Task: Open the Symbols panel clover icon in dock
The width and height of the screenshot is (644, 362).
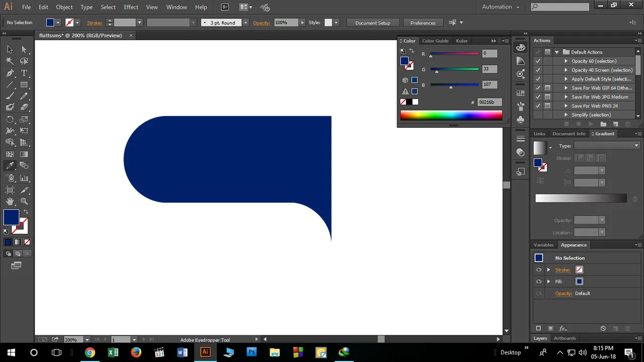Action: coord(521,120)
